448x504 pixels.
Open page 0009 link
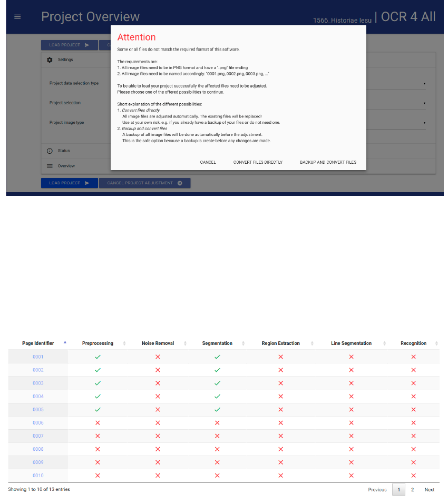tap(38, 462)
